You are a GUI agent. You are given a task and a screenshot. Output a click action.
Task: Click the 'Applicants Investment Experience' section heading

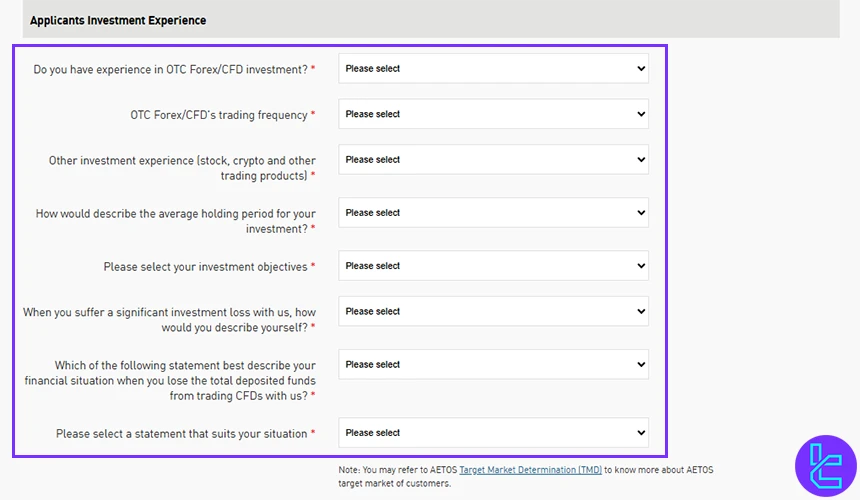pyautogui.click(x=118, y=20)
